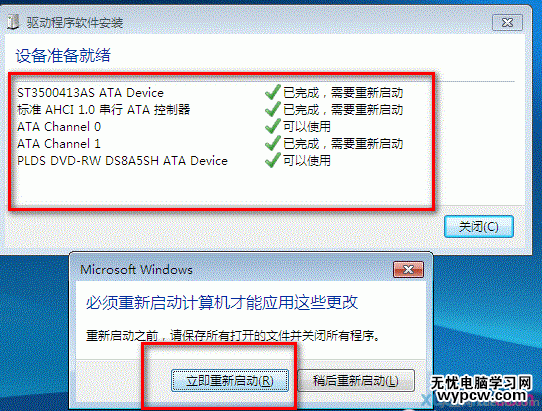542x411 pixels.
Task: Click 立即重新启动(R) restart now button
Action: coord(230,381)
